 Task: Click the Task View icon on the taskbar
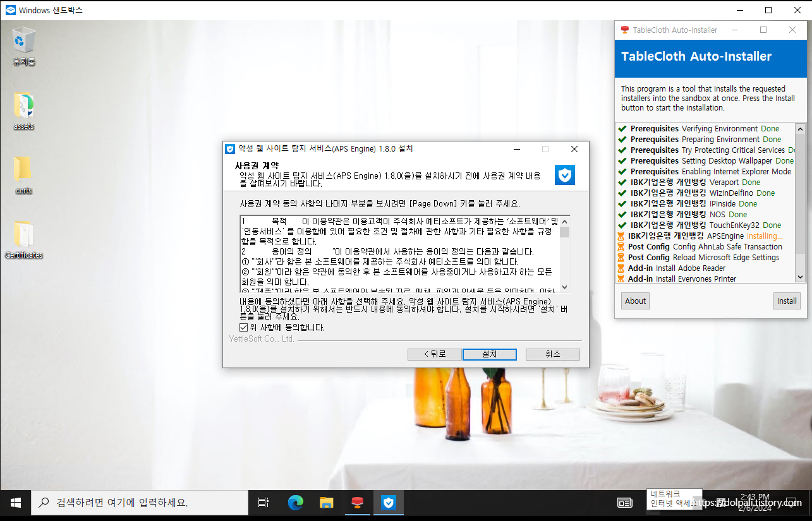point(264,503)
